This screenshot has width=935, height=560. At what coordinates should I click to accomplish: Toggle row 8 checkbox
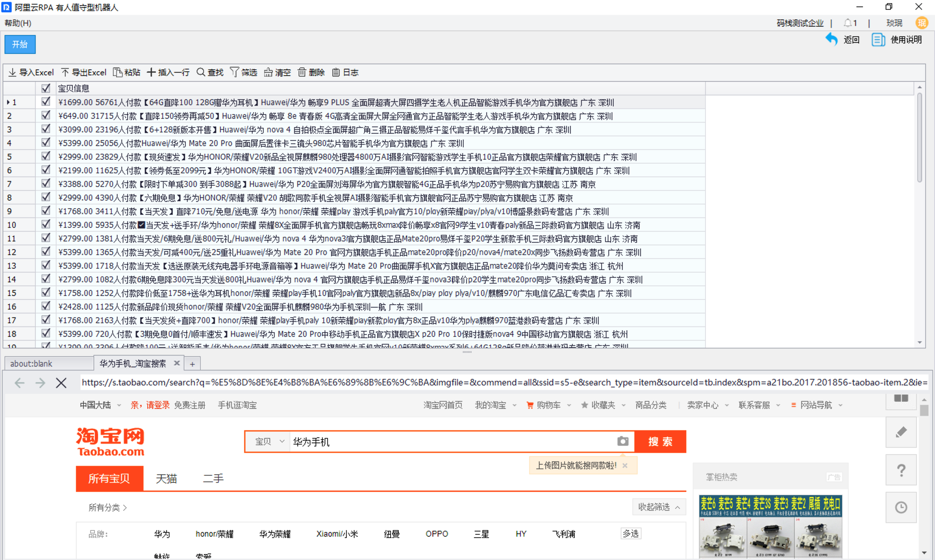[x=46, y=197]
